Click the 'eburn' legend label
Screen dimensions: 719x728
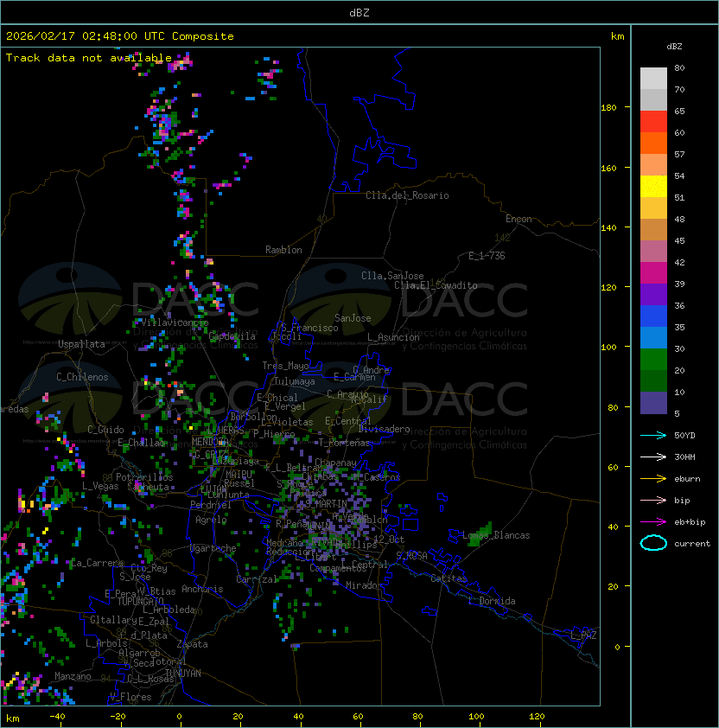(x=687, y=478)
